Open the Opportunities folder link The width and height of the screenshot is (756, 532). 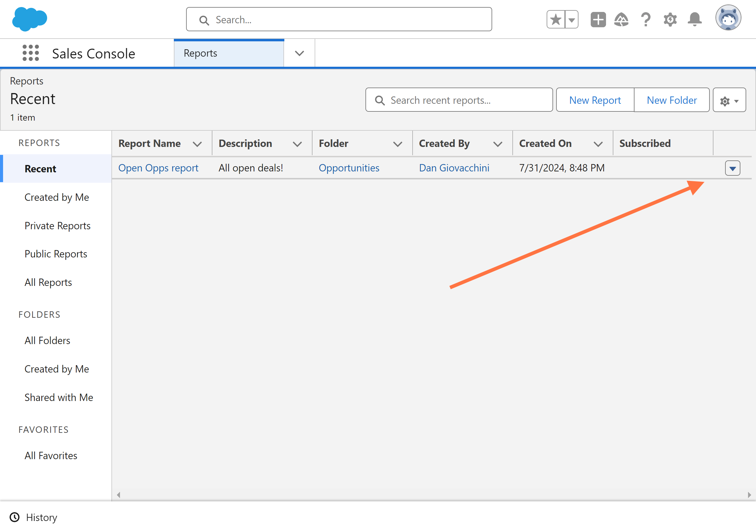pyautogui.click(x=349, y=168)
